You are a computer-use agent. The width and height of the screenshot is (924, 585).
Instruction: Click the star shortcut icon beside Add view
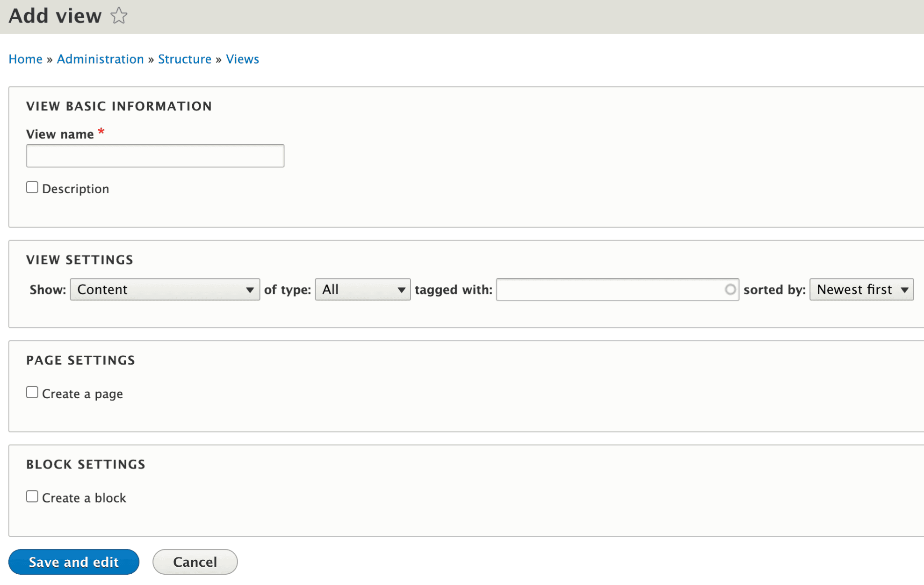[119, 16]
